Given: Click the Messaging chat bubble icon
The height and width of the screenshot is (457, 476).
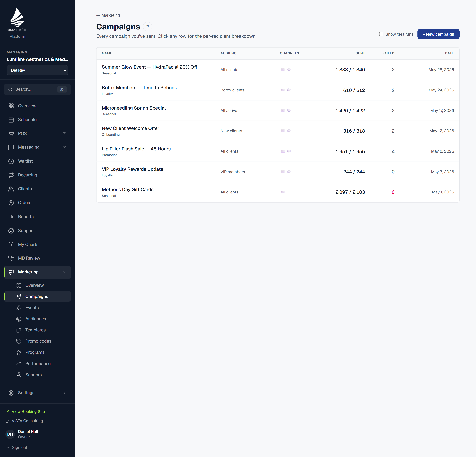Looking at the screenshot, I should [11, 147].
